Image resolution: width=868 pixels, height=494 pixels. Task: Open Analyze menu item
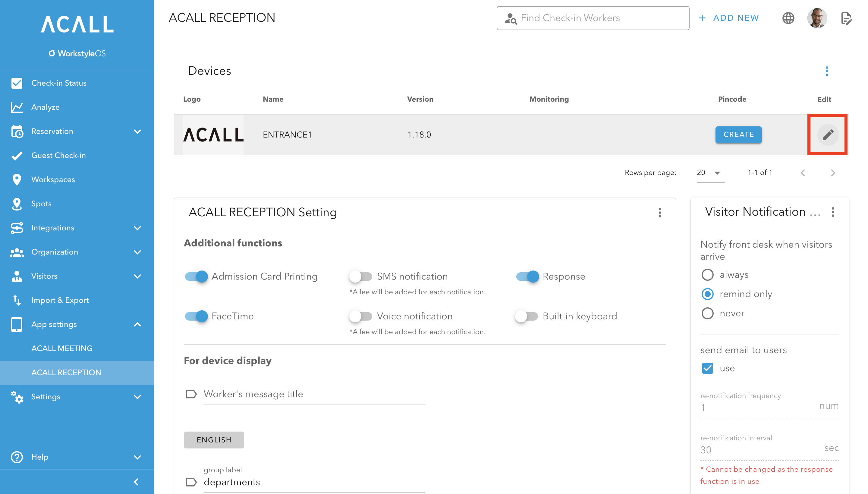point(77,107)
